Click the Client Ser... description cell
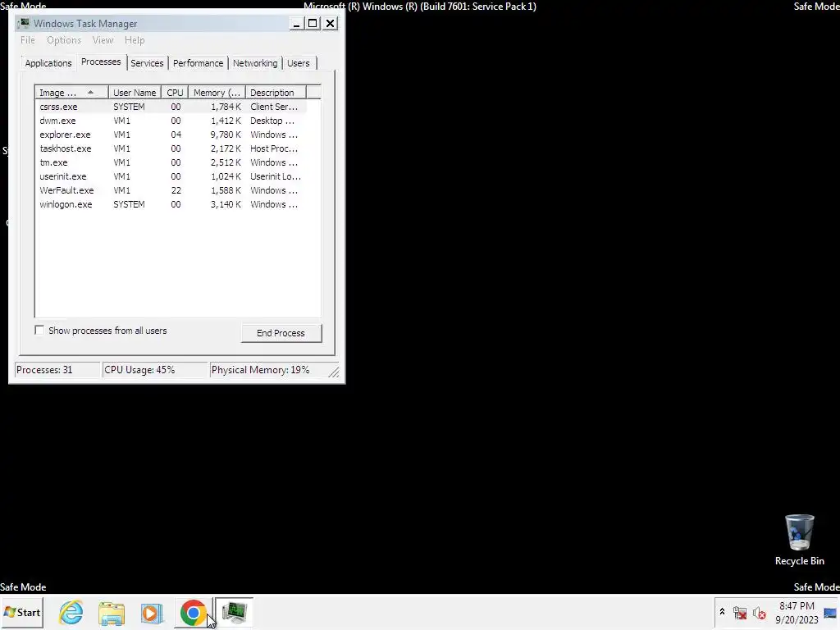Screen dimensions: 840x630 pos(274,107)
